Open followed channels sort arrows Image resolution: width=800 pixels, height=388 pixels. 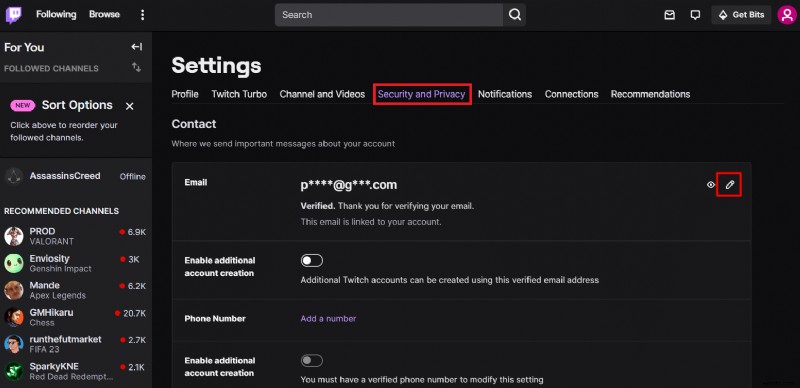click(x=136, y=67)
